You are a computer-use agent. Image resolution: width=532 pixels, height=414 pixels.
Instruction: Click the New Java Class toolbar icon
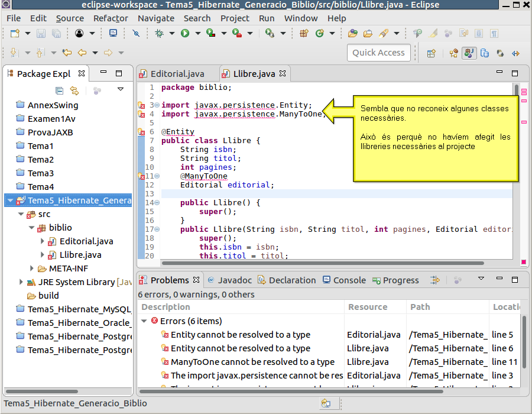320,34
